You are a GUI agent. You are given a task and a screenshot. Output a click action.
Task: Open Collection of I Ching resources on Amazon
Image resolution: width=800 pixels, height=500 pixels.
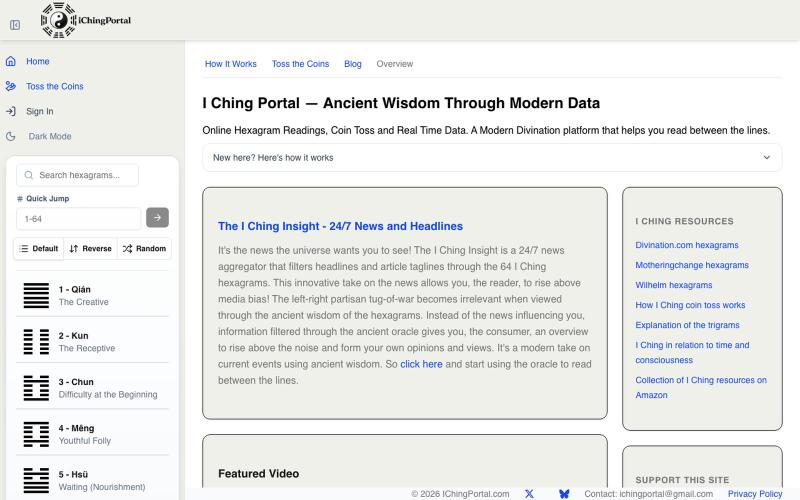point(701,387)
